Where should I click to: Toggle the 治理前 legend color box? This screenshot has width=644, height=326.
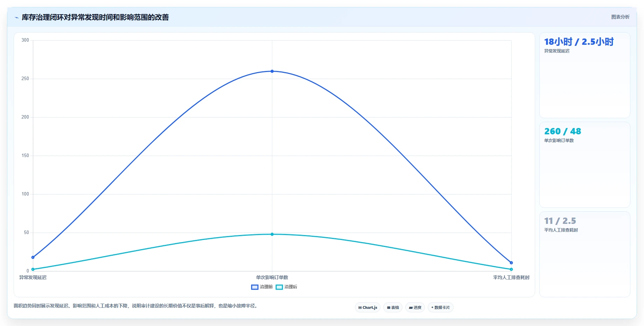point(255,287)
